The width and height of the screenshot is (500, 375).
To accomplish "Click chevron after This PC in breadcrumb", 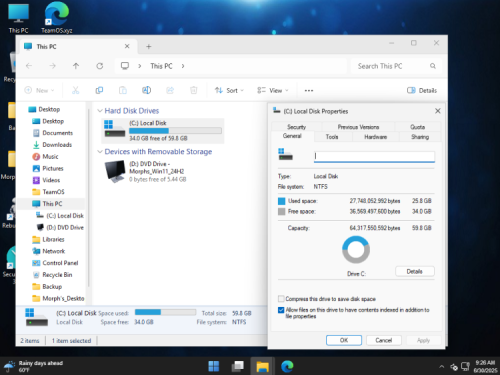I will (x=183, y=66).
